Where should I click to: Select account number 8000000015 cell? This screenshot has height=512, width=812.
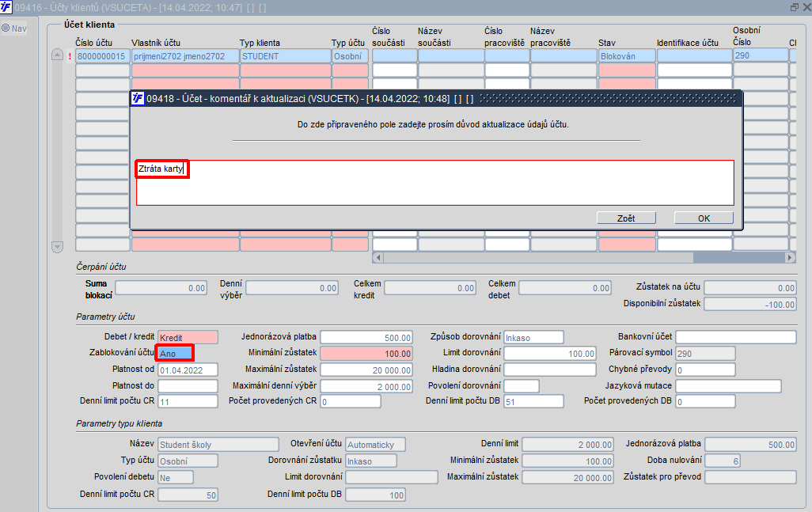pyautogui.click(x=103, y=56)
